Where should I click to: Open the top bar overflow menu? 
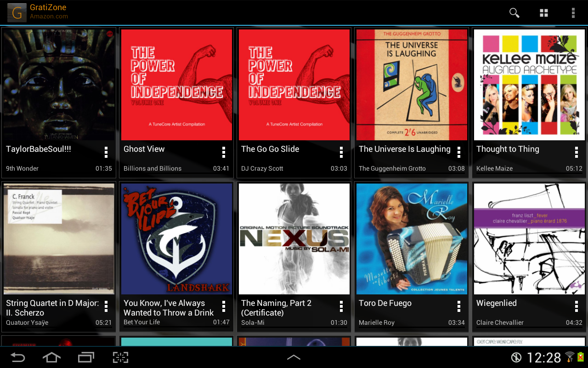pos(573,13)
